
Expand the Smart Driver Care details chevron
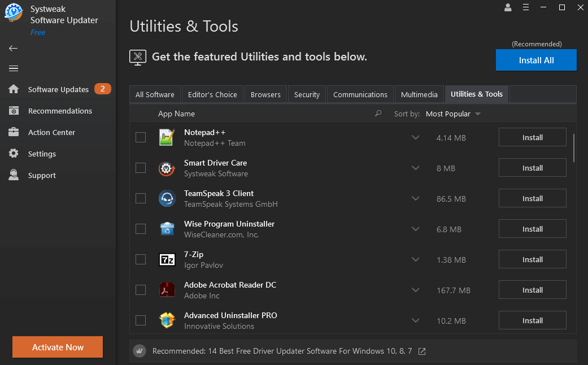tap(415, 168)
